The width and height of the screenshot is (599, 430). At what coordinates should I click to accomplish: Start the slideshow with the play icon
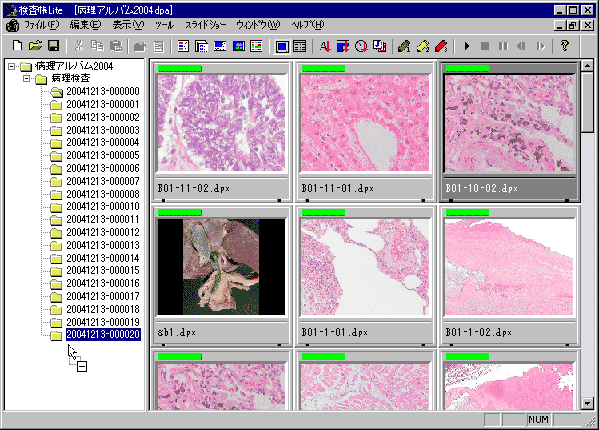click(x=466, y=47)
